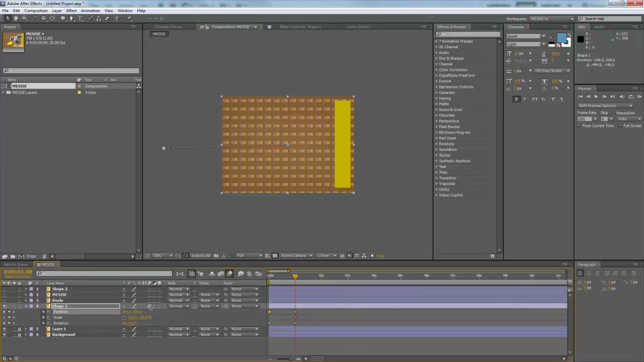Select the Clone Stamp tool
644x362 pixels.
(x=98, y=18)
